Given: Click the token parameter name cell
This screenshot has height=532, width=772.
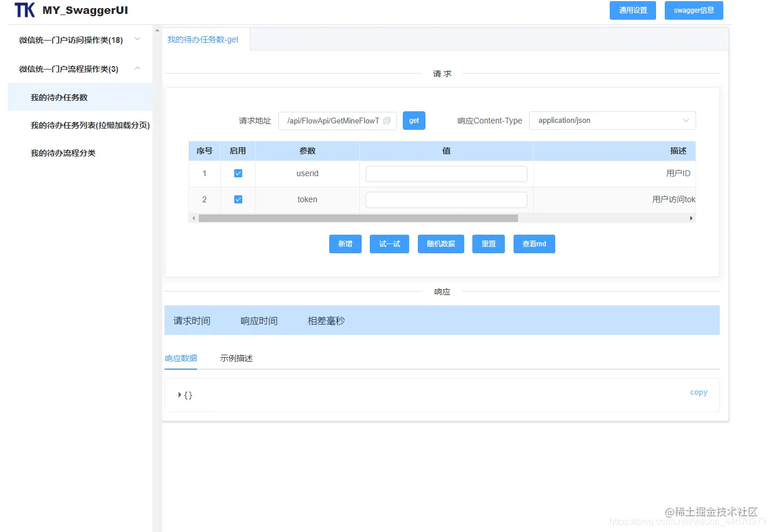Looking at the screenshot, I should (307, 199).
